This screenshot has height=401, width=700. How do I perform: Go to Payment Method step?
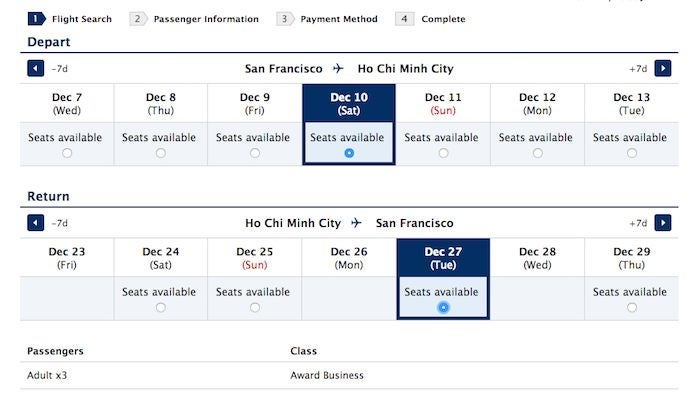327,19
